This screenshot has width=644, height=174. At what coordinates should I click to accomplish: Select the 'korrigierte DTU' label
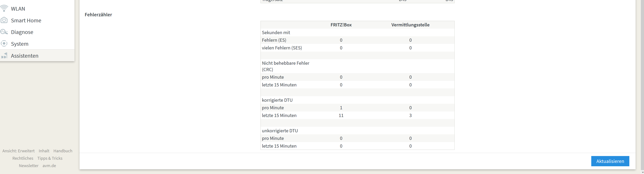[277, 100]
